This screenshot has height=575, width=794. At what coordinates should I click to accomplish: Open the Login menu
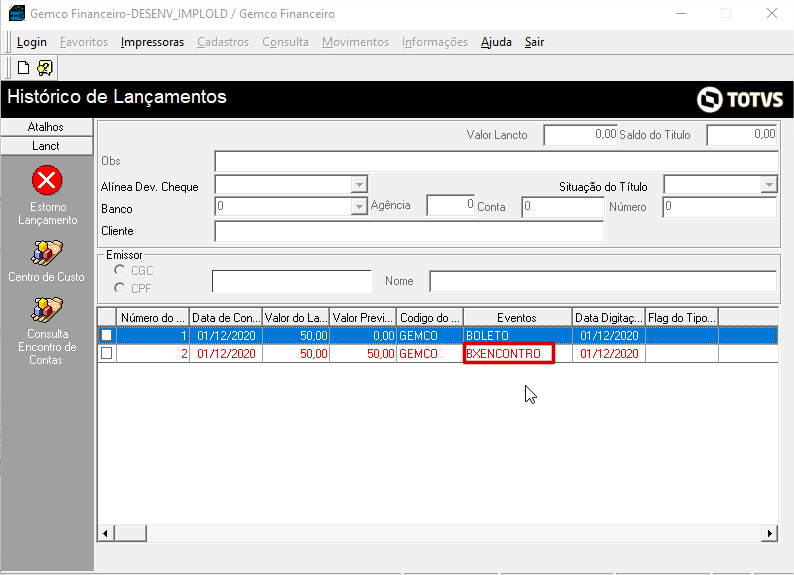click(x=31, y=42)
